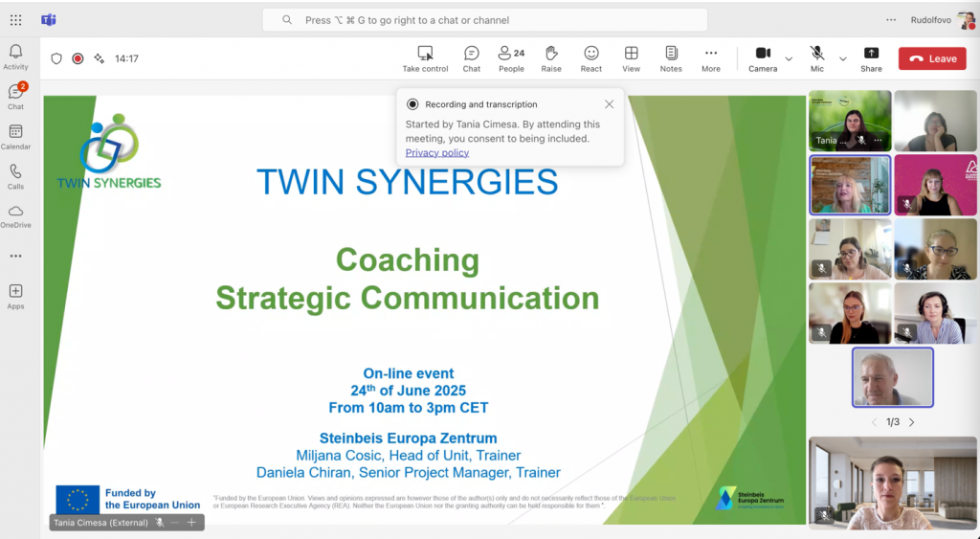Select the self-view tile with living room background
The image size is (980, 539).
893,483
